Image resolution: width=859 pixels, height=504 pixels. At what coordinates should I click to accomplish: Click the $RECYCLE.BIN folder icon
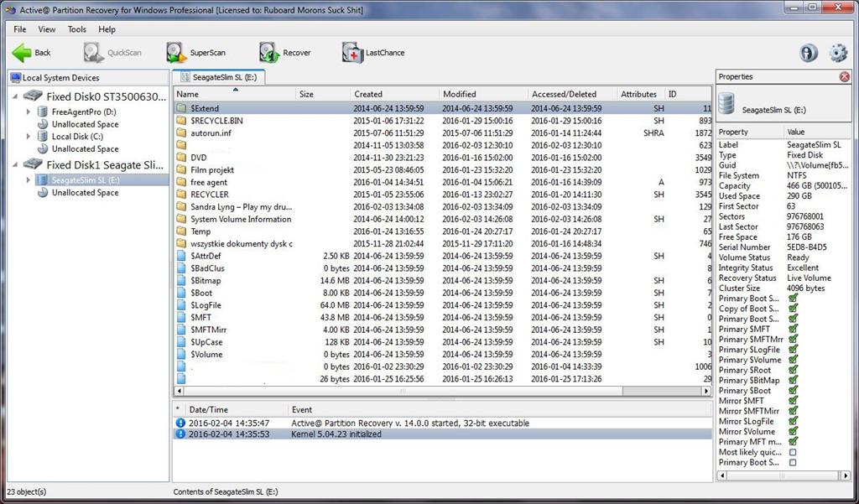(x=181, y=121)
